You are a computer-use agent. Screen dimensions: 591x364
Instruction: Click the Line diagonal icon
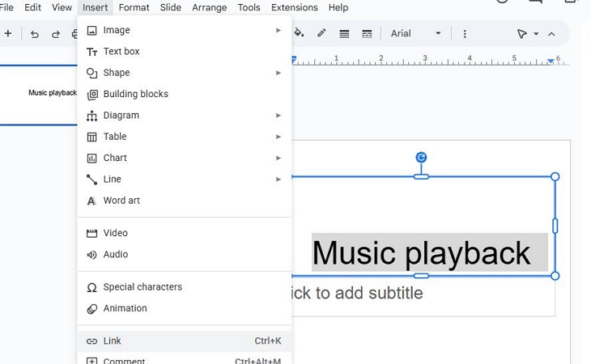point(92,180)
